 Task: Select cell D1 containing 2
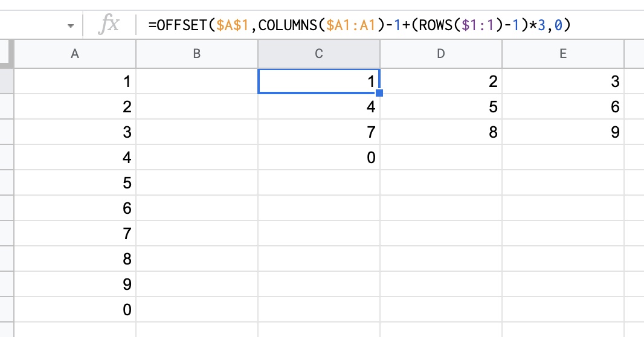(x=440, y=82)
